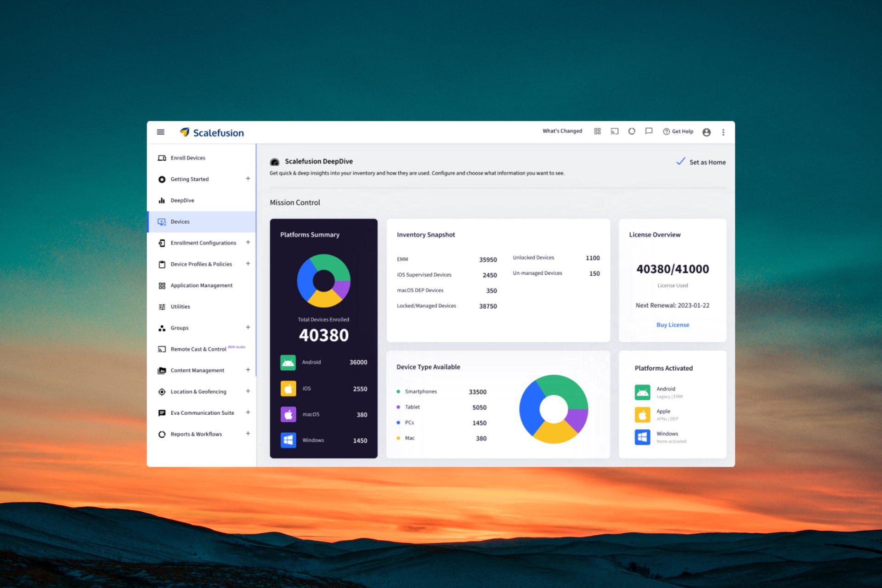Click the Groups icon in sidebar
Image resolution: width=882 pixels, height=588 pixels.
pyautogui.click(x=162, y=328)
